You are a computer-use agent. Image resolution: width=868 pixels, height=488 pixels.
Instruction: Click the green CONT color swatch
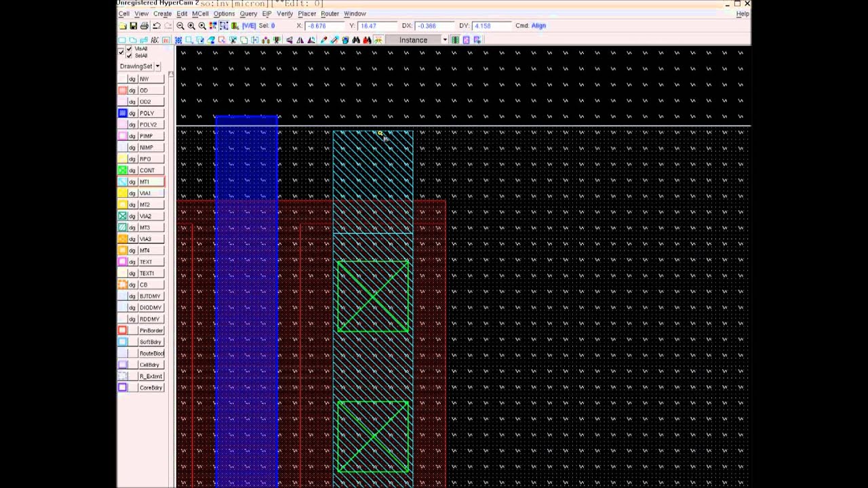pyautogui.click(x=123, y=170)
